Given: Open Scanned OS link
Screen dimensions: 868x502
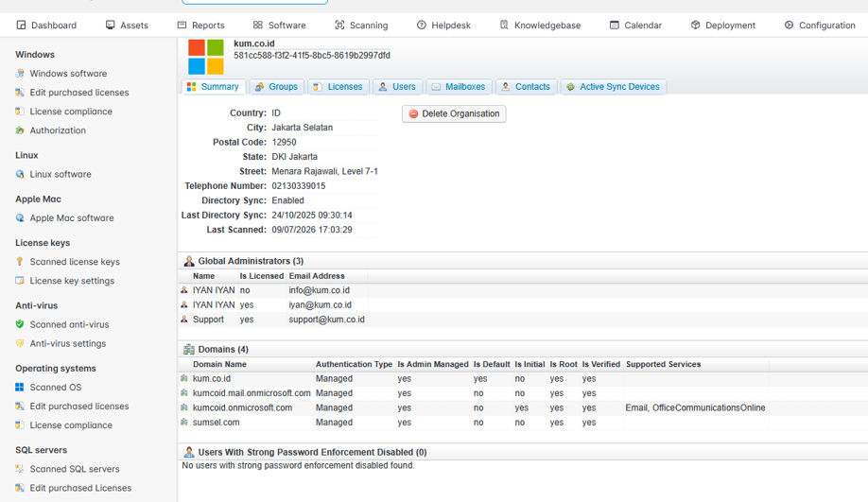Looking at the screenshot, I should point(56,387).
